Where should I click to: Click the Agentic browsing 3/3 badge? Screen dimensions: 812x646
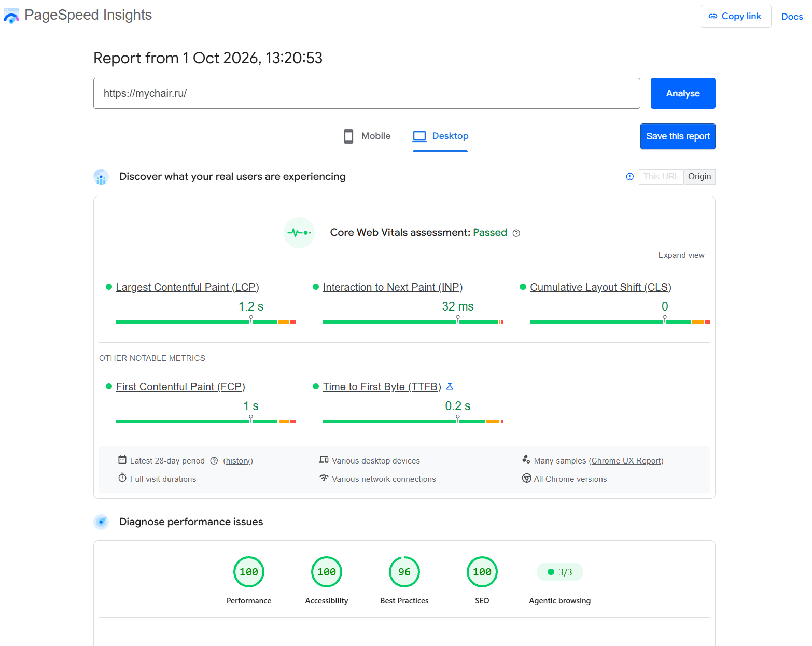click(560, 572)
